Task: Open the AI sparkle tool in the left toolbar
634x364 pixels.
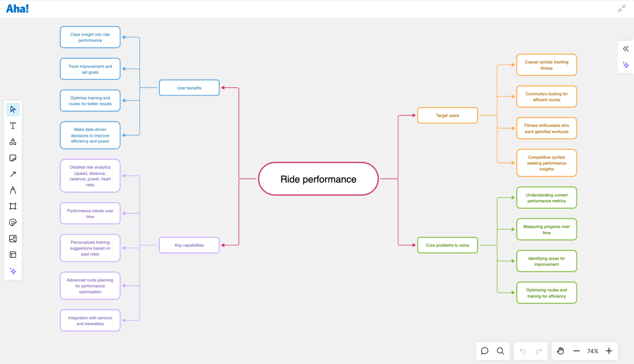Action: point(13,271)
